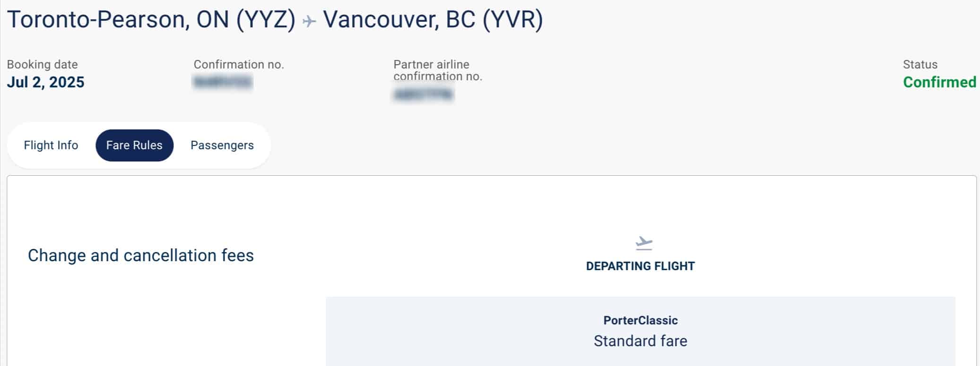
Task: Click the booking date Jul 2, 2025
Action: (x=46, y=82)
